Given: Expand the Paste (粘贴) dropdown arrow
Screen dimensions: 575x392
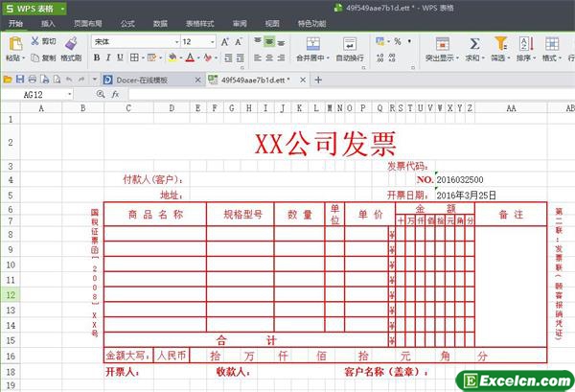Looking at the screenshot, I should pyautogui.click(x=23, y=58).
